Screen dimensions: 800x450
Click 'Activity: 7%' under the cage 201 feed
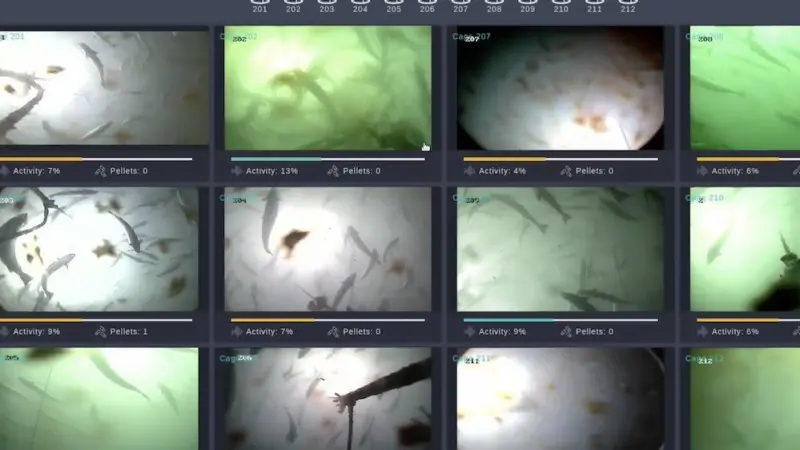tap(37, 171)
